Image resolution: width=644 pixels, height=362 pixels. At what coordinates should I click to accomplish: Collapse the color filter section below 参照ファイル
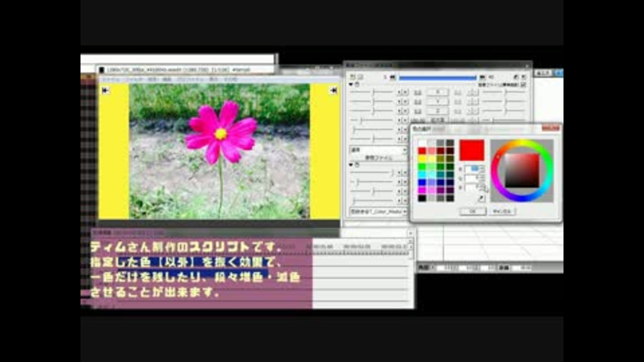351,165
